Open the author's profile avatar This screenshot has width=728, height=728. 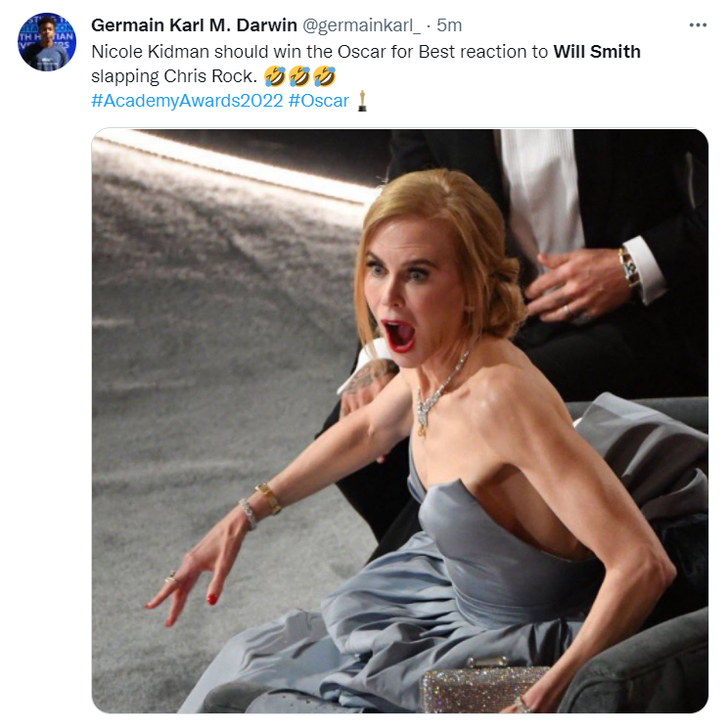click(46, 42)
